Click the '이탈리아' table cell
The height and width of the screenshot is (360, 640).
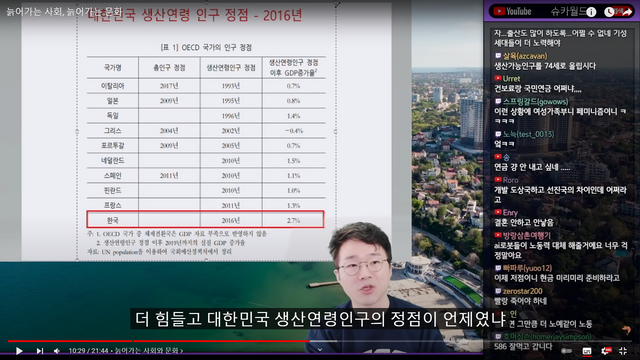coord(113,86)
